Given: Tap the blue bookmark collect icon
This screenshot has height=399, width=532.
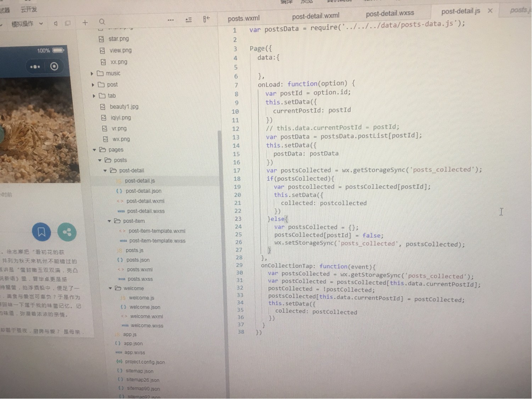Looking at the screenshot, I should click(x=41, y=232).
